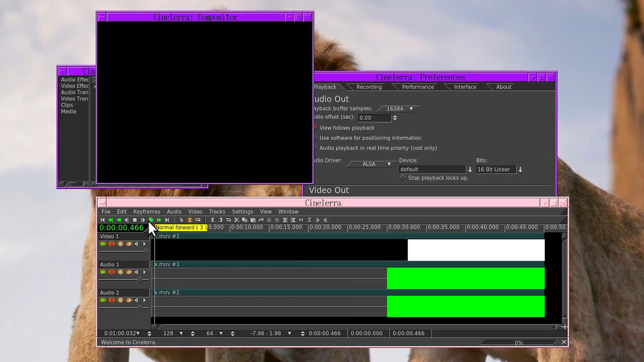644x362 pixels.
Task: Open the 0:01:00.032 zoom duration dropdown
Action: [x=122, y=333]
